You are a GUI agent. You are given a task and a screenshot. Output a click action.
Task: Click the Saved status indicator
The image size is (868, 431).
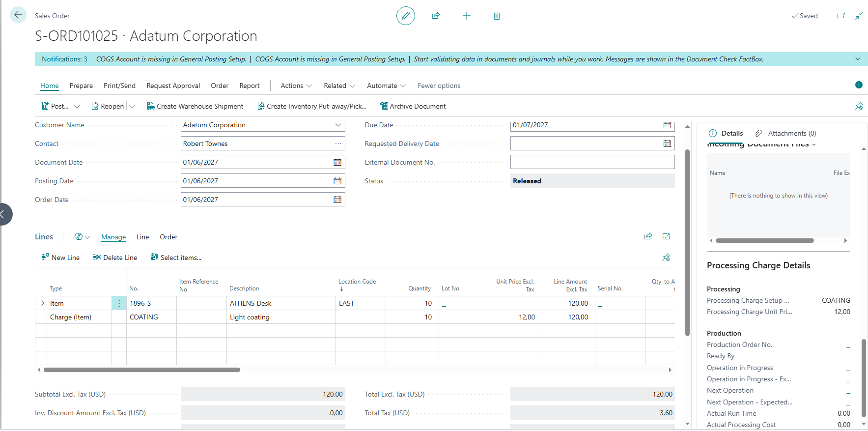coord(805,16)
